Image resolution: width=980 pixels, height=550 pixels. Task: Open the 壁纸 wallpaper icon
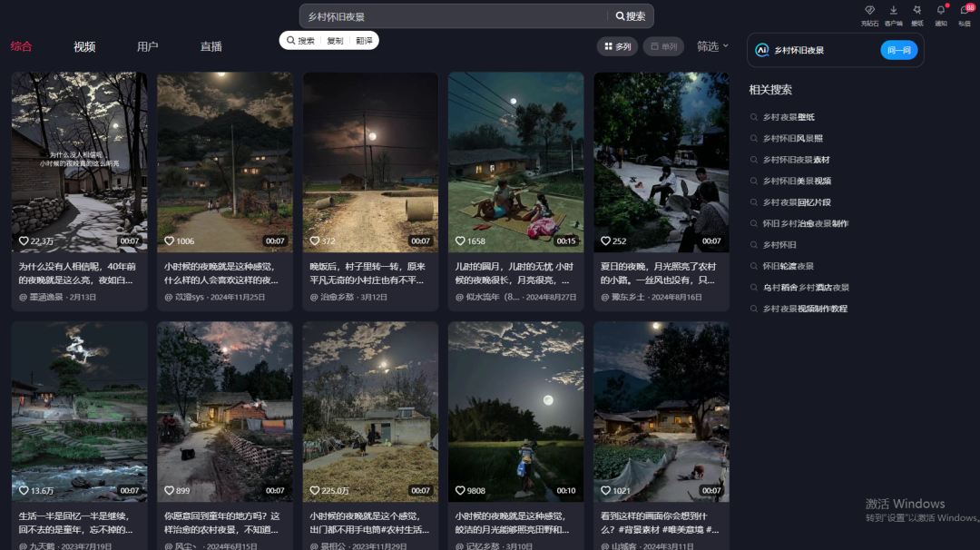click(916, 15)
